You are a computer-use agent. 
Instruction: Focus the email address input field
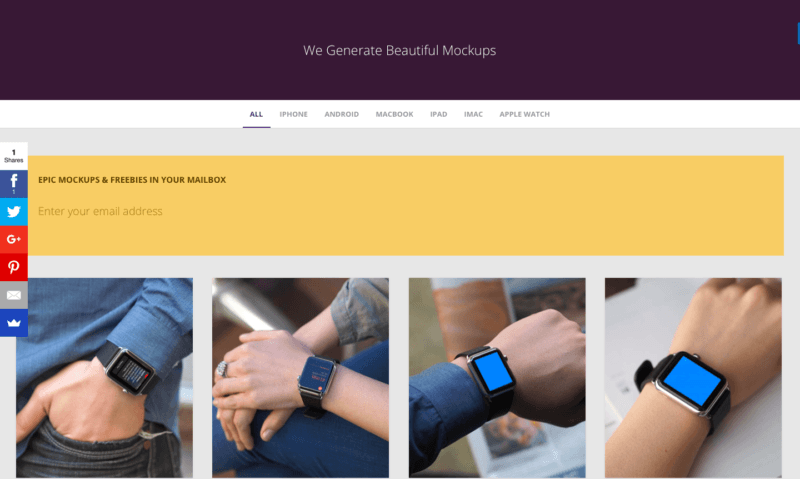(406, 211)
